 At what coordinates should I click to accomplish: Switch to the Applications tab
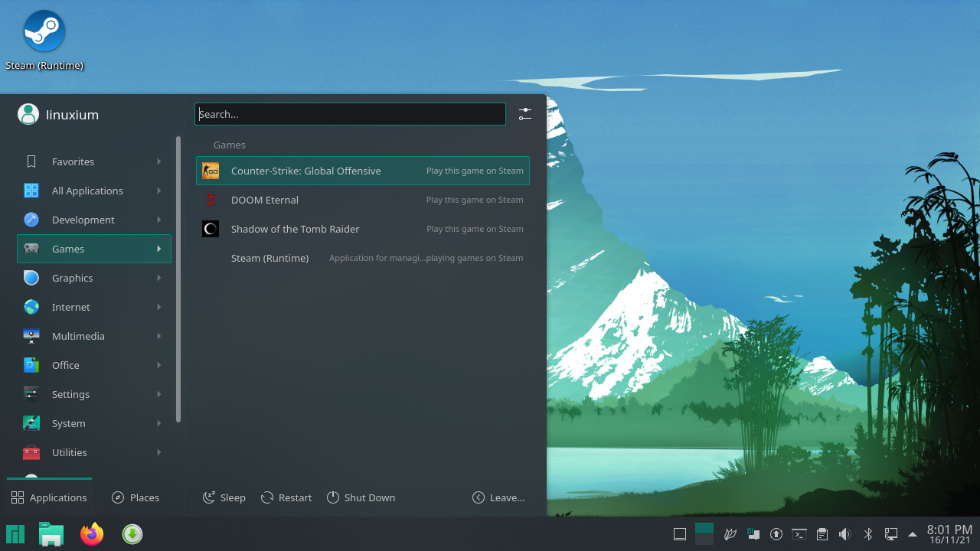tap(49, 497)
